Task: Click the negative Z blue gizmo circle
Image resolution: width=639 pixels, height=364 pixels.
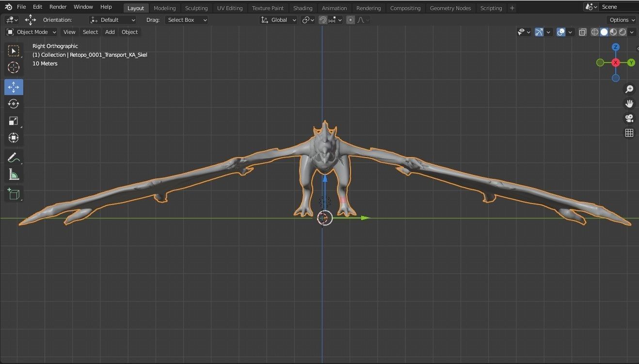Action: coord(616,78)
